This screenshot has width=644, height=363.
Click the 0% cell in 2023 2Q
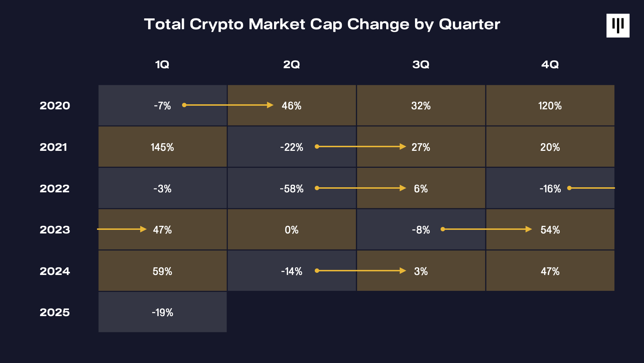pyautogui.click(x=291, y=230)
